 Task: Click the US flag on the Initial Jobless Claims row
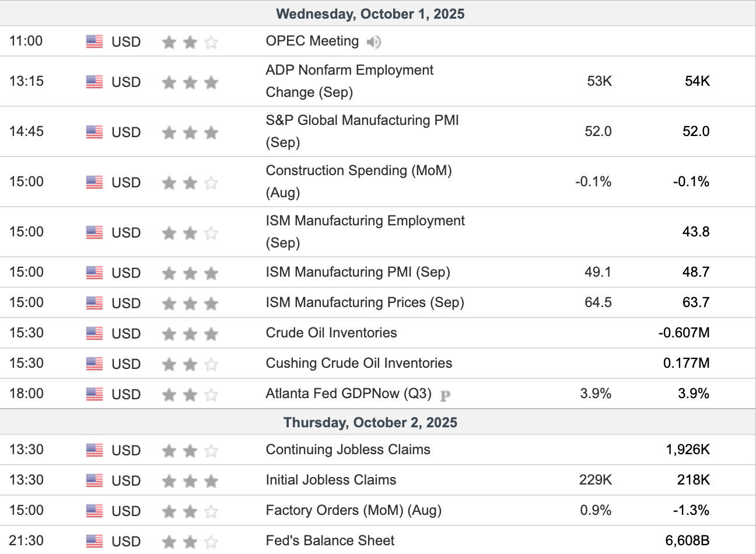click(x=94, y=480)
